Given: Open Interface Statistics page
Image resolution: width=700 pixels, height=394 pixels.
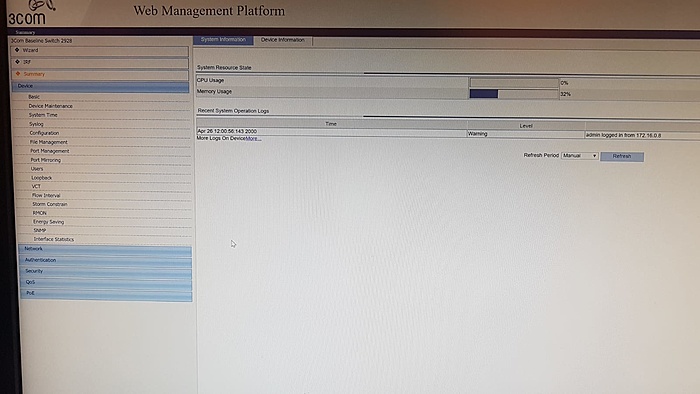Looking at the screenshot, I should click(54, 240).
